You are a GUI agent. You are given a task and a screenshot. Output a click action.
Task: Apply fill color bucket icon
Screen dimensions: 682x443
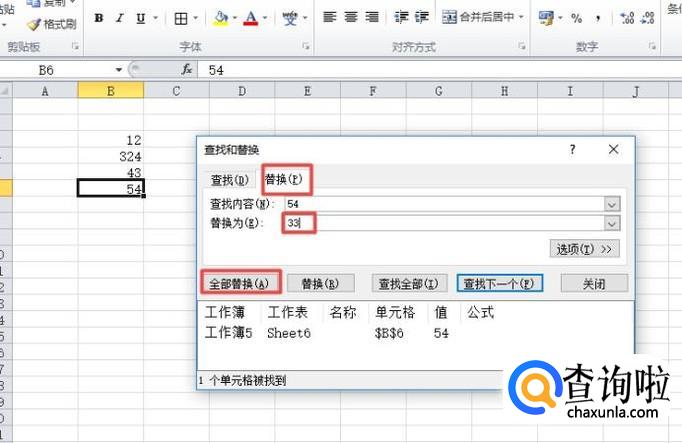point(221,18)
